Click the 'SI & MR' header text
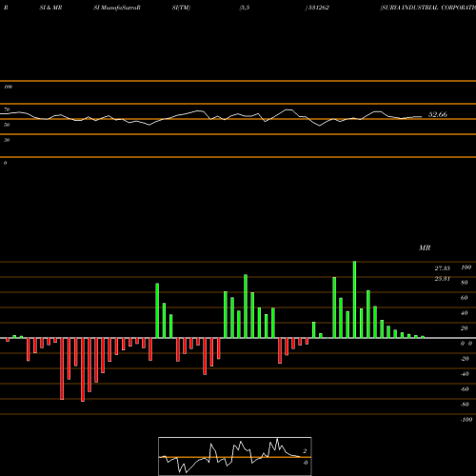This screenshot has height=476, width=476. click(50, 8)
